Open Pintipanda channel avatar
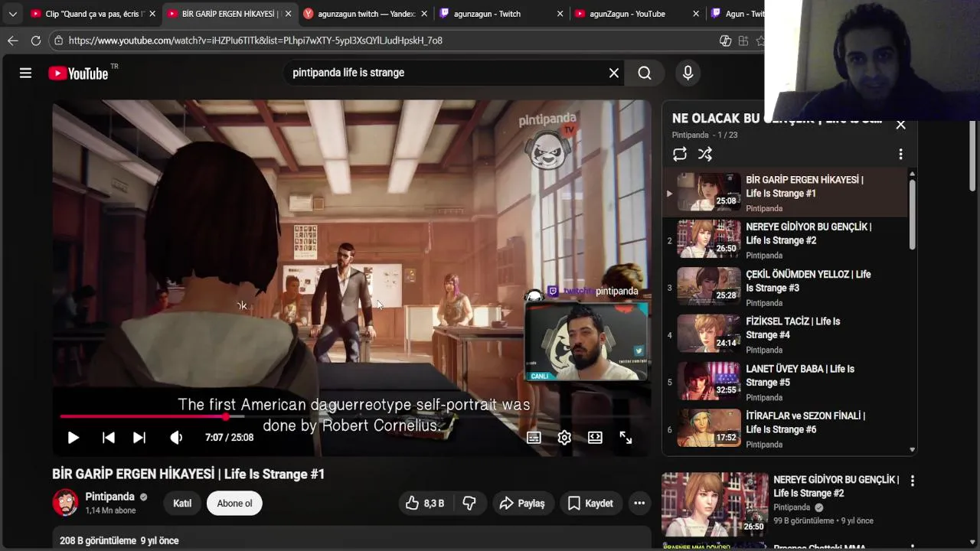Image resolution: width=980 pixels, height=551 pixels. [x=65, y=503]
